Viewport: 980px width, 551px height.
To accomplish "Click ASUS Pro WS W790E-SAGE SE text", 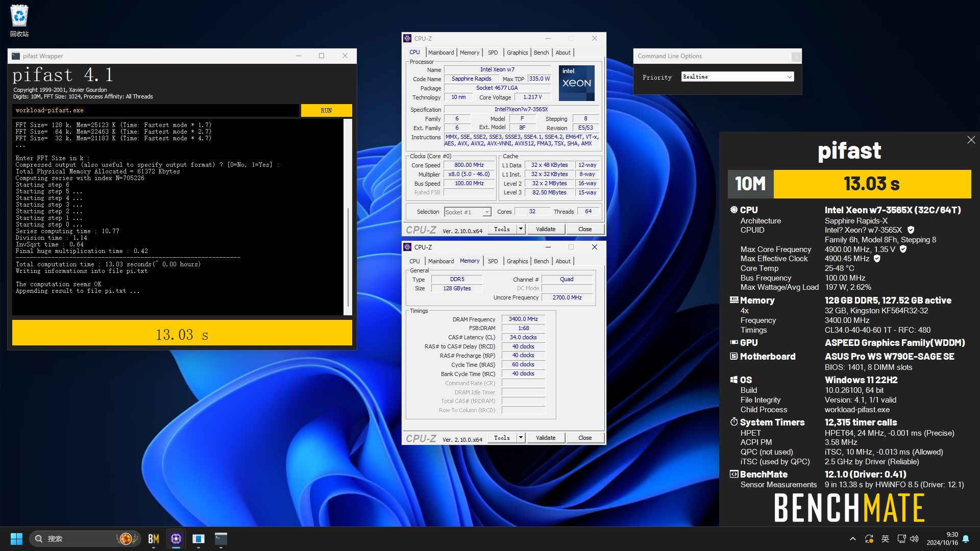I will (x=889, y=357).
